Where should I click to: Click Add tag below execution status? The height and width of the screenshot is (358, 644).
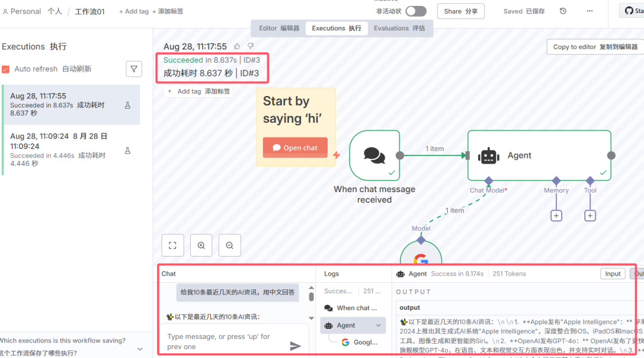coord(199,91)
